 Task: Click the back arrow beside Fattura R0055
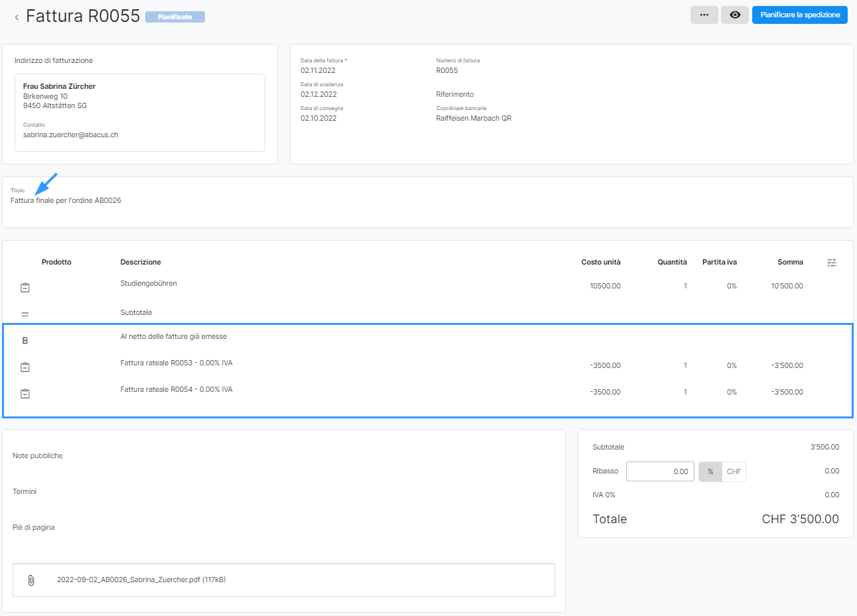click(x=17, y=17)
